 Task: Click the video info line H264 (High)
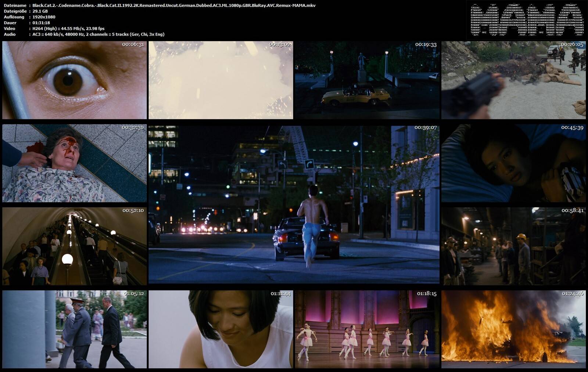point(68,28)
